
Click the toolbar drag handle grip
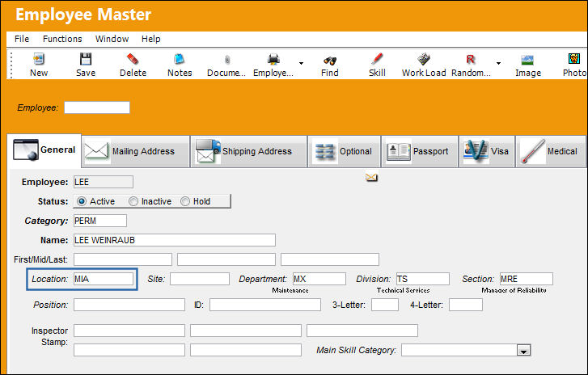[x=11, y=65]
